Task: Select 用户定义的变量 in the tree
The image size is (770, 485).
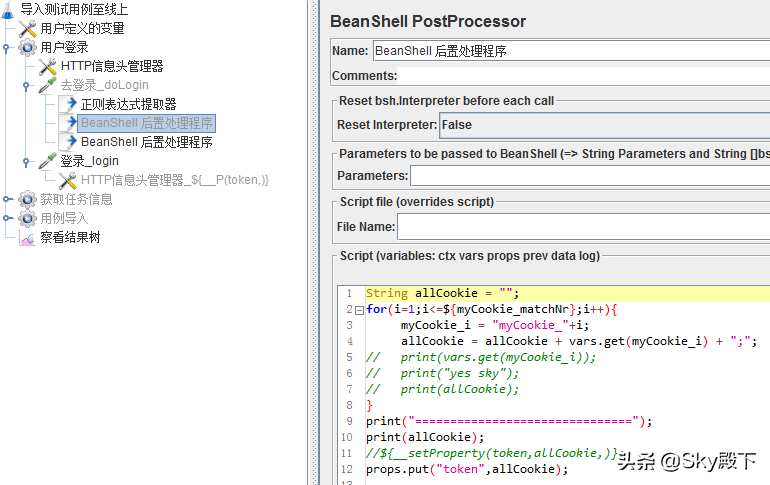Action: click(82, 28)
